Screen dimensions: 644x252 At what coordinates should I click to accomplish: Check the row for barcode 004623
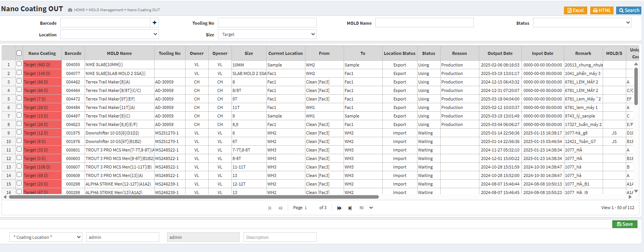(x=19, y=124)
